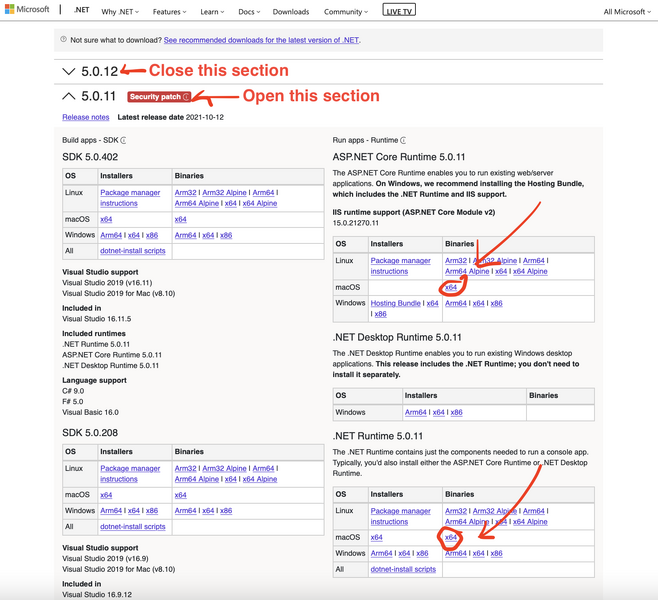Download .NET Desktop Runtime Windows x64 installer
658x600 pixels.
pos(439,412)
